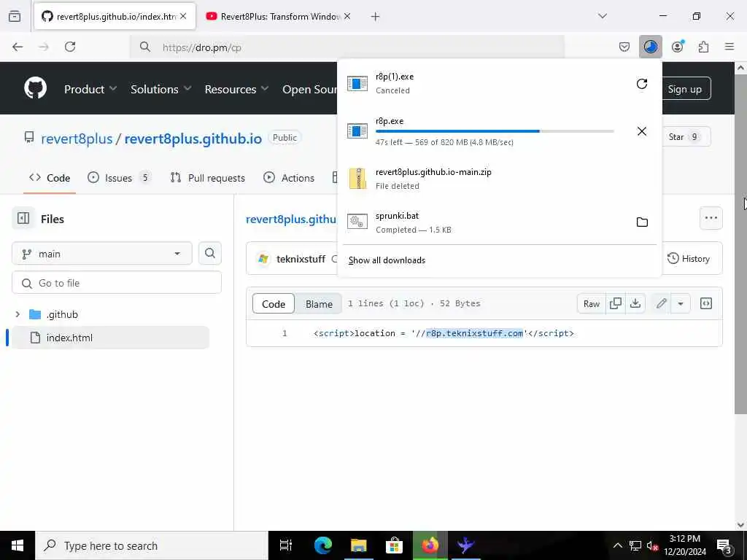Click the Sign up button
This screenshot has height=560, width=747.
pyautogui.click(x=684, y=89)
